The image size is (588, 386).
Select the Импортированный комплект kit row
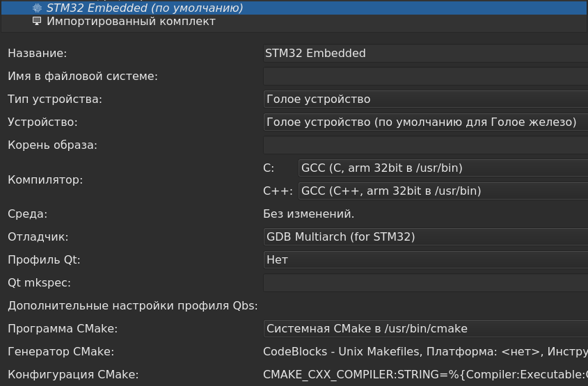click(x=294, y=22)
